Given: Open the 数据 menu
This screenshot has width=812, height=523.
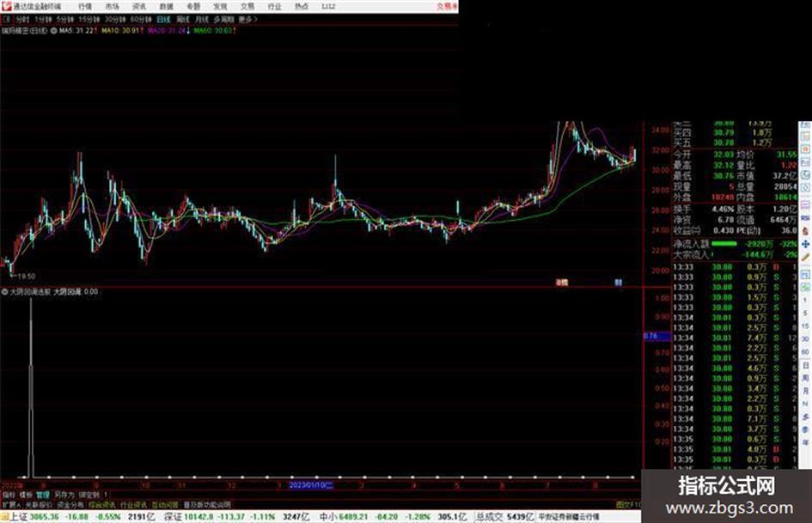Looking at the screenshot, I should pyautogui.click(x=166, y=6).
